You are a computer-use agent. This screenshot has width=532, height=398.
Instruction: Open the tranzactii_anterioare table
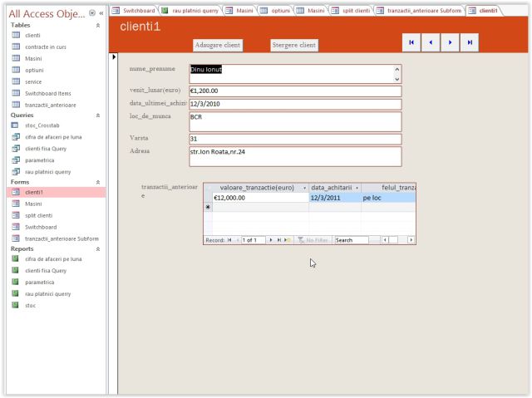50,105
